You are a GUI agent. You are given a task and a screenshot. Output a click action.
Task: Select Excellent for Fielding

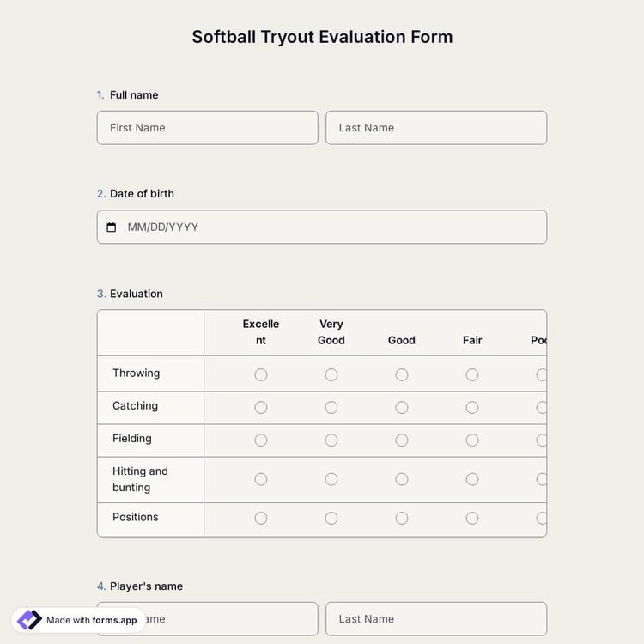pos(261,440)
